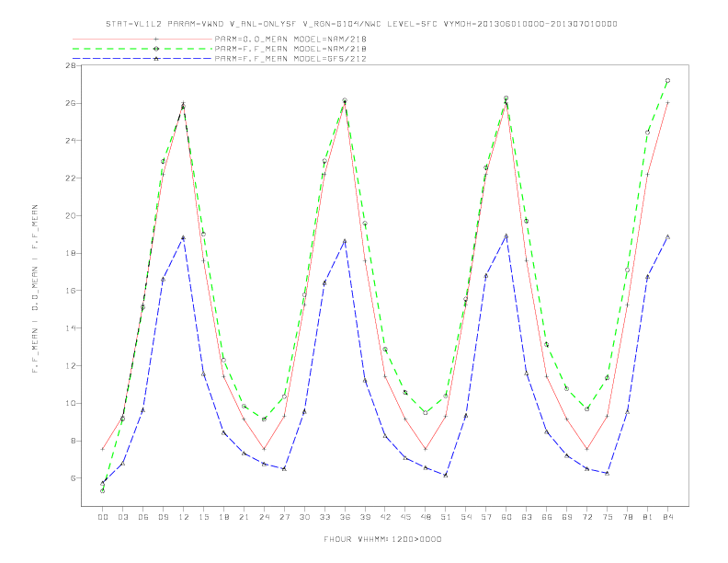Click x-axis tick label 84
Image resolution: width=728 pixels, height=563 pixels.
click(668, 517)
